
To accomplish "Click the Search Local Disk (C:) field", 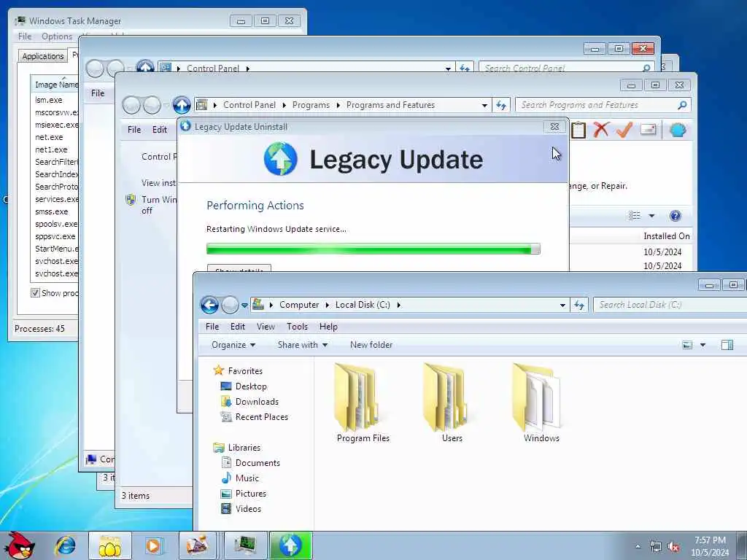I will point(670,305).
